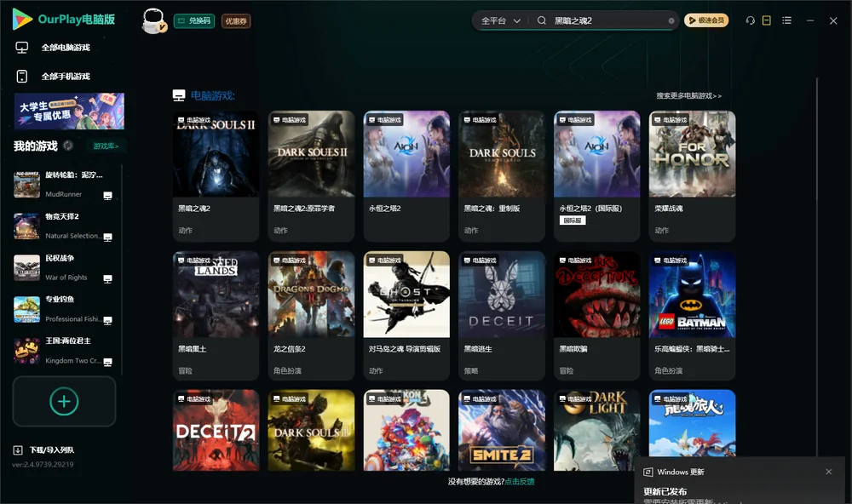Viewport: 852px width, 504px height.
Task: Open the 对马岛之魂 导演剪辑版 card
Action: 406,316
